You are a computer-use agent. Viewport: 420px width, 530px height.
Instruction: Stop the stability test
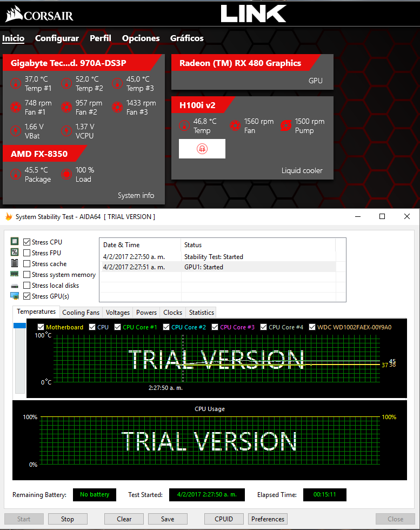click(68, 519)
